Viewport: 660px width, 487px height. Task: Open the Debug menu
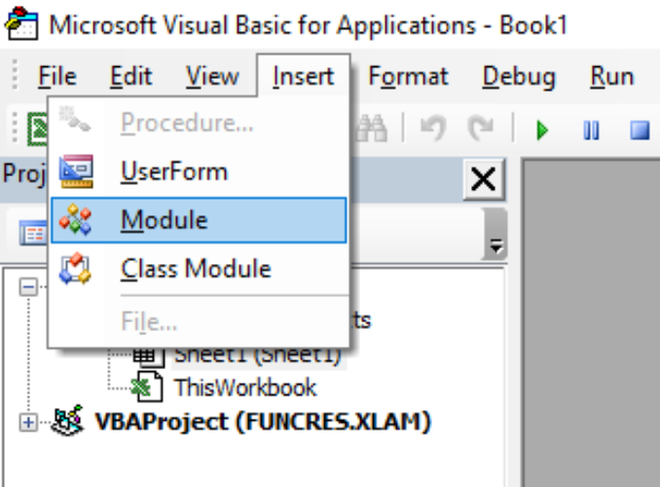click(x=518, y=76)
